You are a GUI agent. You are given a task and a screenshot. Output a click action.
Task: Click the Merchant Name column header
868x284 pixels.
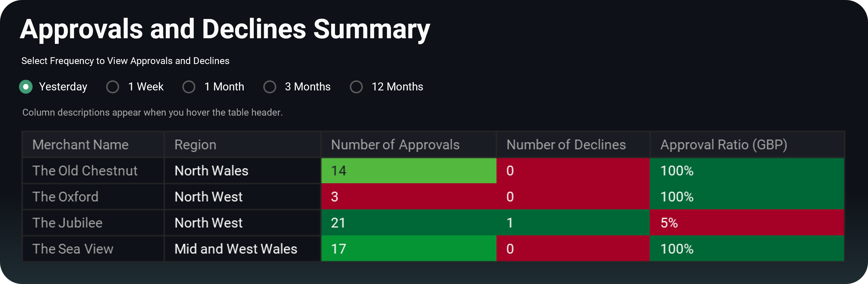pos(81,145)
